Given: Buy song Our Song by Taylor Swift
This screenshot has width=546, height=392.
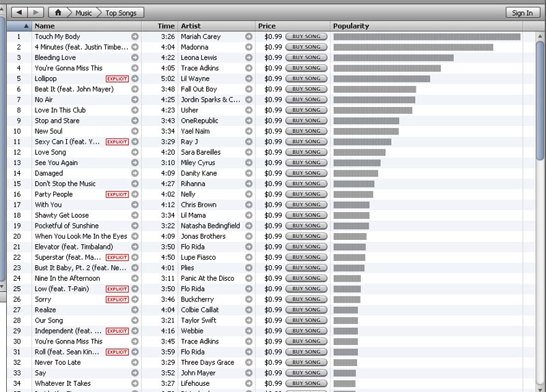Looking at the screenshot, I should tap(306, 320).
